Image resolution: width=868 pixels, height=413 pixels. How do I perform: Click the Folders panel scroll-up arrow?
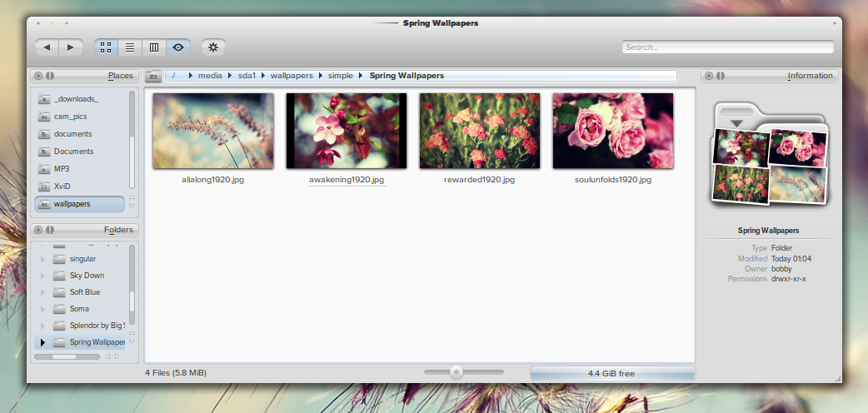(x=132, y=333)
